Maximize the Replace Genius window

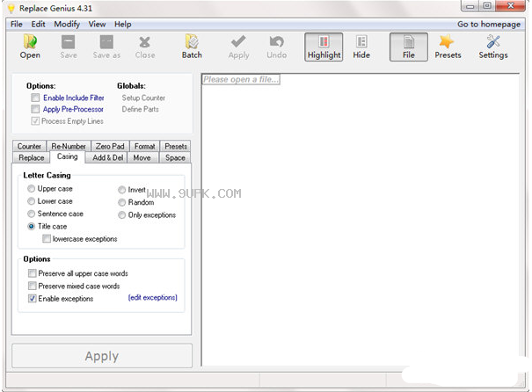click(487, 6)
